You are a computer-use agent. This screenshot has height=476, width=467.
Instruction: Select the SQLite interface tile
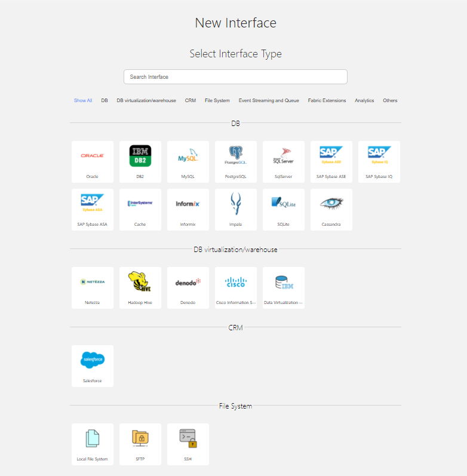(x=284, y=209)
